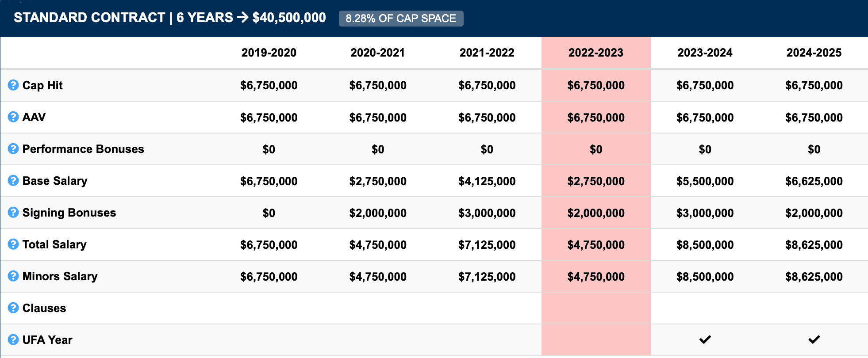
Task: Click the Standard Contract 6 Years title
Action: (169, 18)
